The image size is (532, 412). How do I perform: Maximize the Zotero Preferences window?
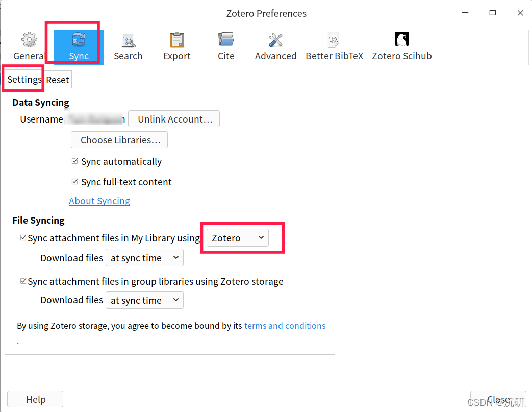point(493,13)
